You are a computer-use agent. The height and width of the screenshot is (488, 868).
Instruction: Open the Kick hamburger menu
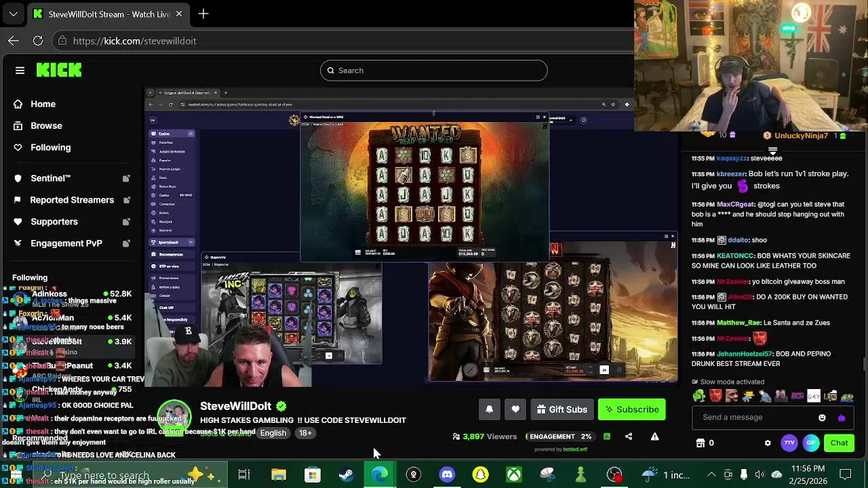(20, 70)
